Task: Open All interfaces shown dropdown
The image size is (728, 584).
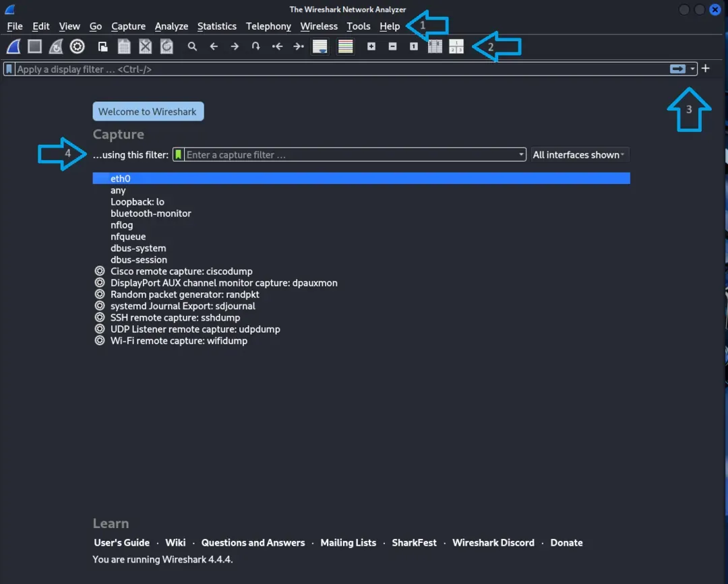Action: click(x=578, y=154)
